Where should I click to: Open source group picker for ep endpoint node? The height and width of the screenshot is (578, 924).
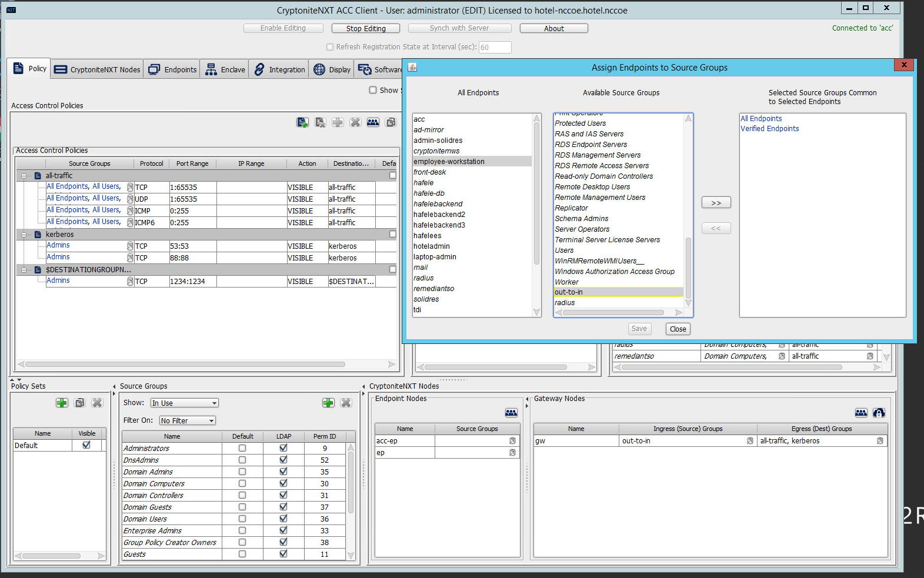coord(512,453)
